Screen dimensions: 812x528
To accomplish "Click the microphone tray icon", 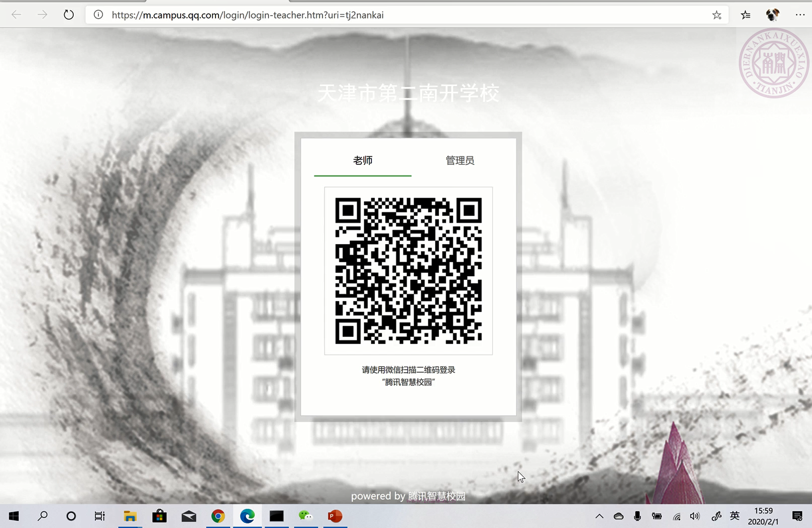I will (637, 516).
